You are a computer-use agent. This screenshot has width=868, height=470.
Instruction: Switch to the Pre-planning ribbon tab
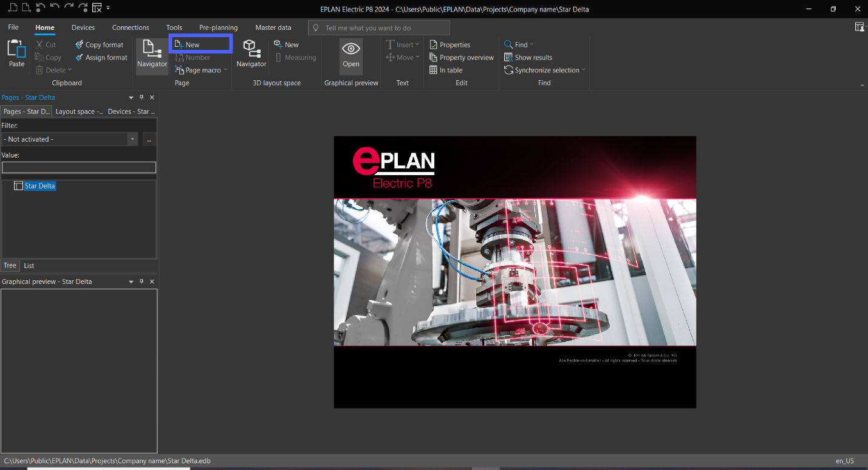click(219, 27)
